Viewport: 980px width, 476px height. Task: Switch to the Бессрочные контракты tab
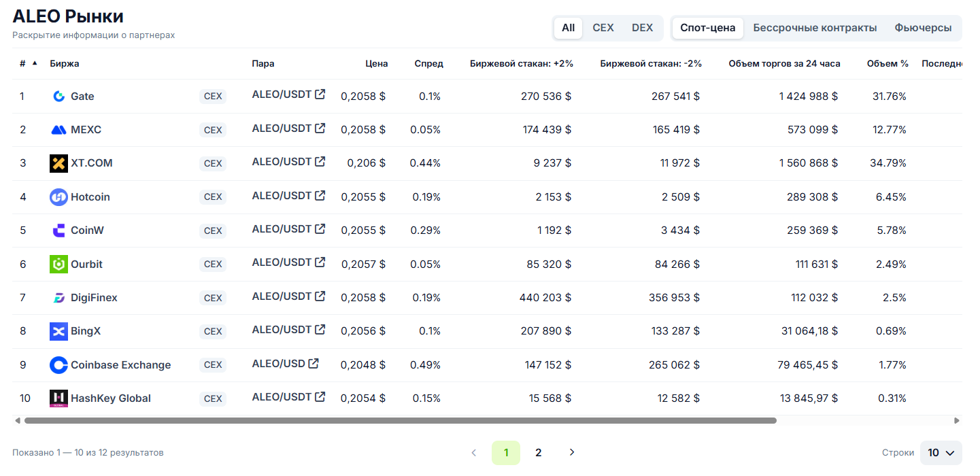pos(815,28)
